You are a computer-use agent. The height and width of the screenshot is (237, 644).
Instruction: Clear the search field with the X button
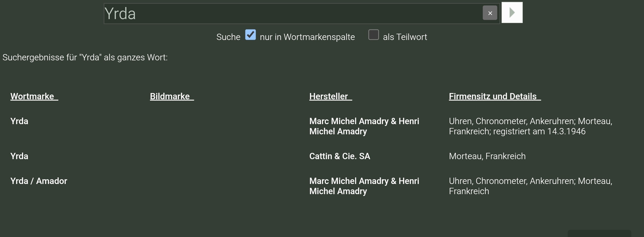coord(490,13)
